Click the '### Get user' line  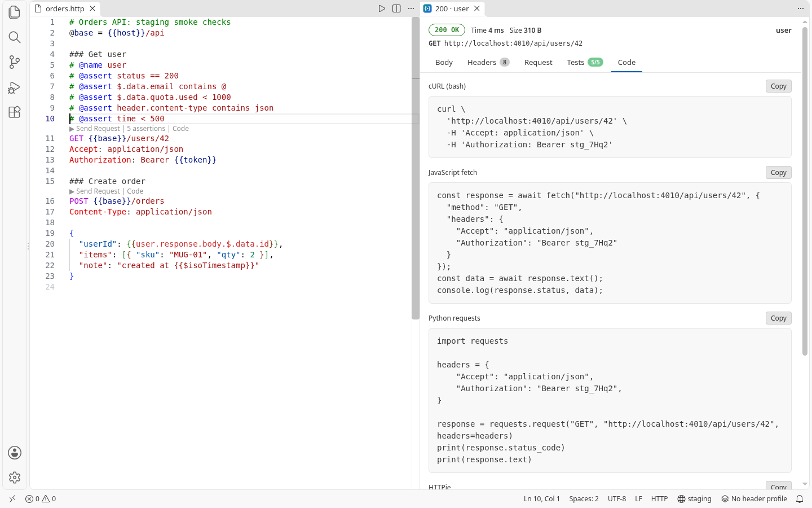click(x=98, y=54)
